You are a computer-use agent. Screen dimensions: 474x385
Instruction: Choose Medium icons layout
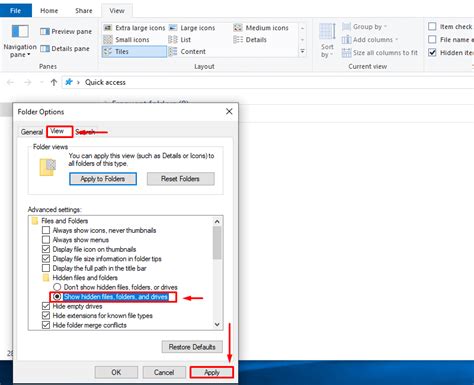tap(261, 28)
